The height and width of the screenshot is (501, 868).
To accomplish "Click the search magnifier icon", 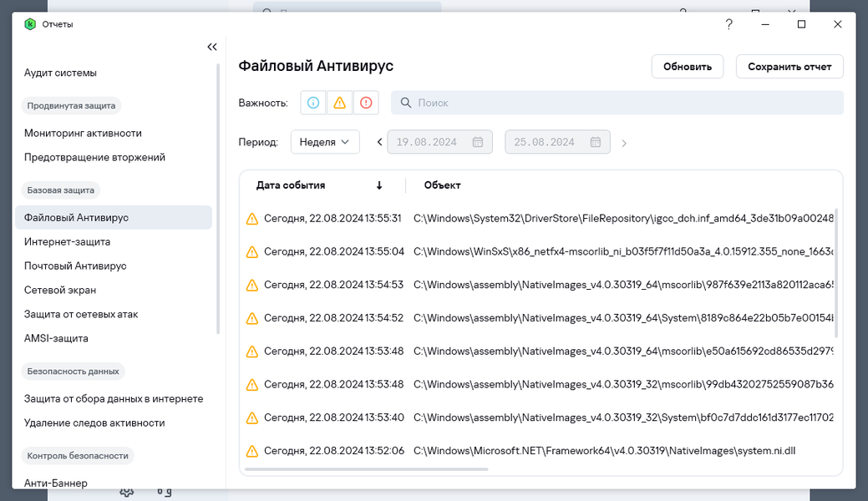I will pos(406,103).
